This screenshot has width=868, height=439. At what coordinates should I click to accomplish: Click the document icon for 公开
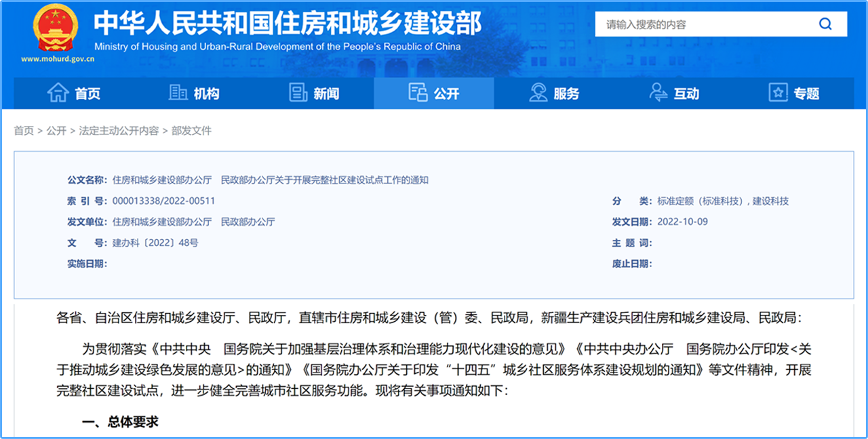pyautogui.click(x=418, y=93)
